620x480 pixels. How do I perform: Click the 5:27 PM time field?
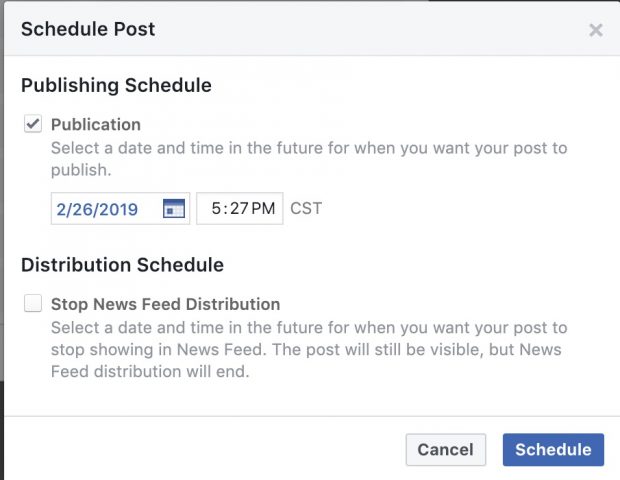240,208
